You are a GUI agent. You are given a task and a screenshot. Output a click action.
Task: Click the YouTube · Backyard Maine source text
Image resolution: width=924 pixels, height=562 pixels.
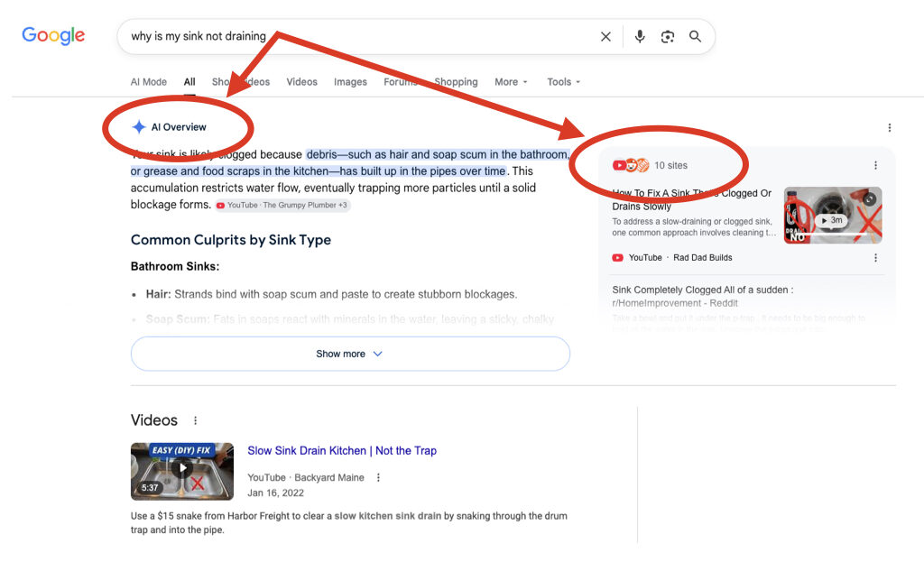pyautogui.click(x=305, y=478)
